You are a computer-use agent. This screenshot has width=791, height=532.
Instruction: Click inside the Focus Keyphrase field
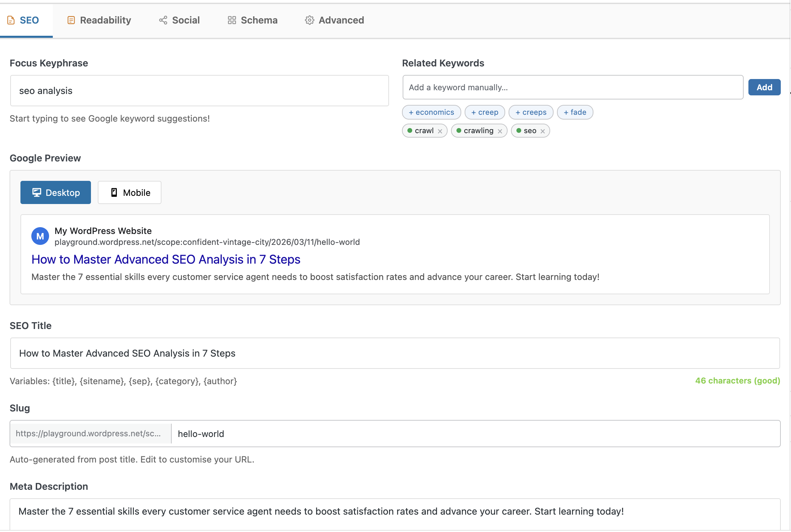pos(199,90)
